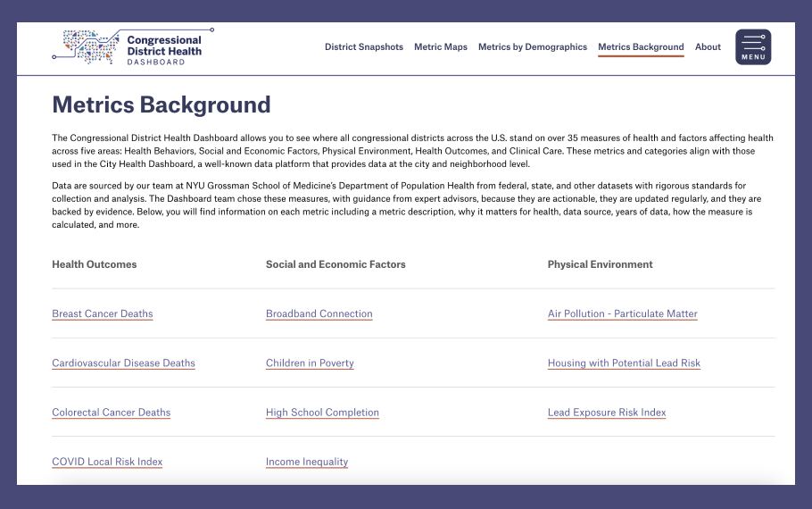The image size is (812, 509).
Task: Open the Lead Exposure Risk Index link
Action: (x=607, y=413)
